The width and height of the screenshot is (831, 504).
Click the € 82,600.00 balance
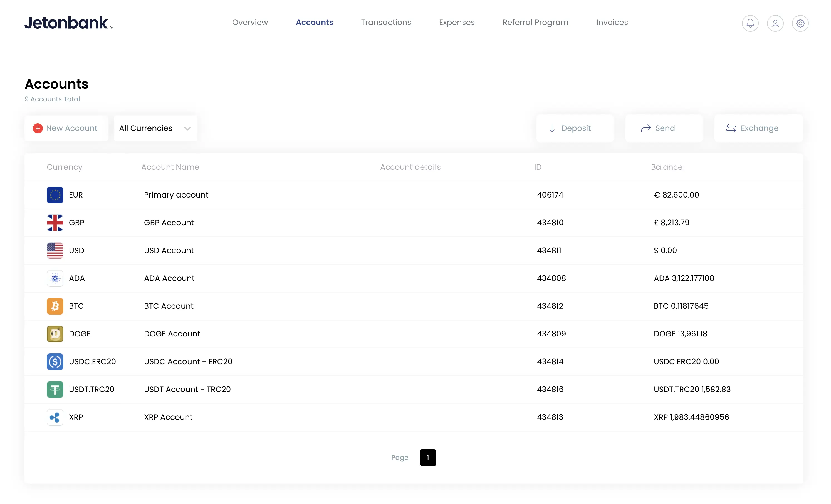tap(676, 195)
